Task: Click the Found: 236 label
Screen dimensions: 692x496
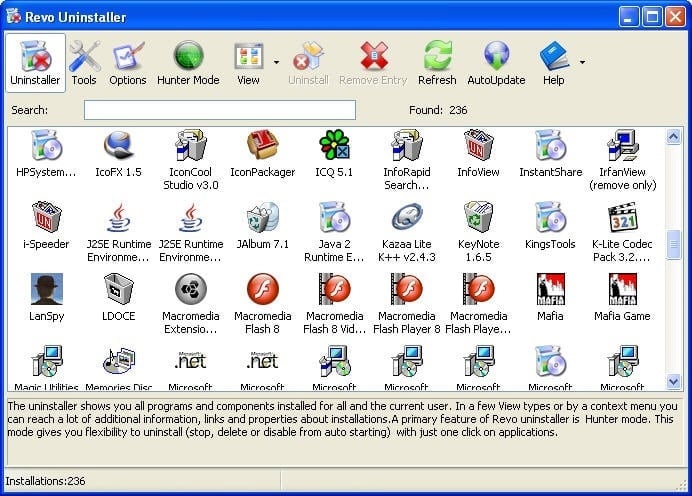Action: (x=438, y=110)
